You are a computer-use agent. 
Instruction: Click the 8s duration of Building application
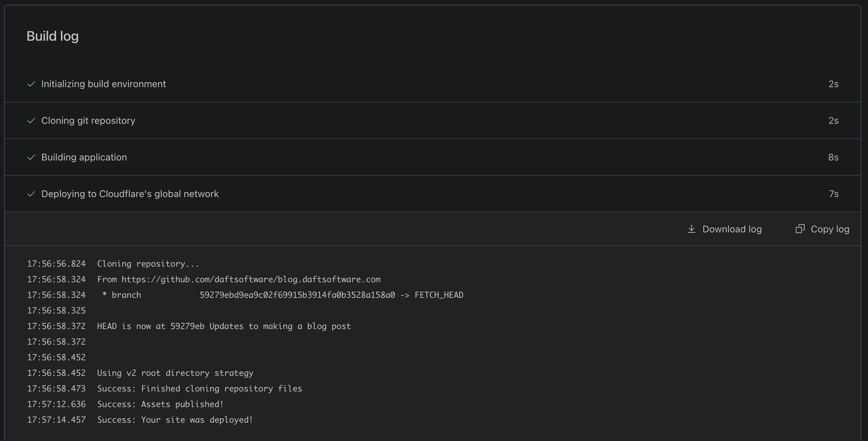coord(833,157)
